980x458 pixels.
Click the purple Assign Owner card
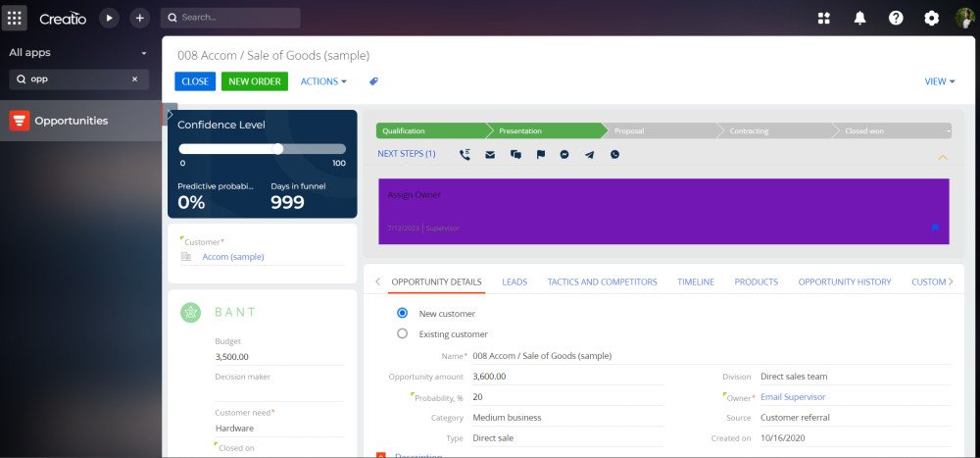tap(663, 212)
